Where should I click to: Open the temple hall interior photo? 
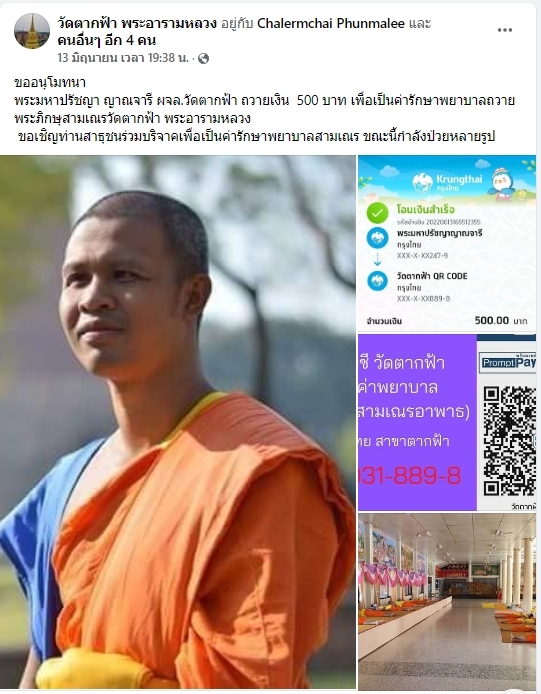(x=447, y=601)
